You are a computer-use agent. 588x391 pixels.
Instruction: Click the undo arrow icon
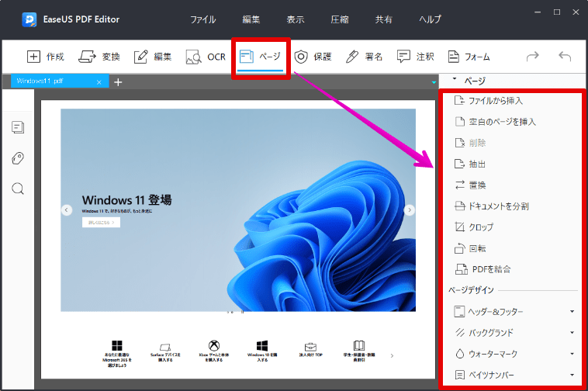pyautogui.click(x=565, y=56)
